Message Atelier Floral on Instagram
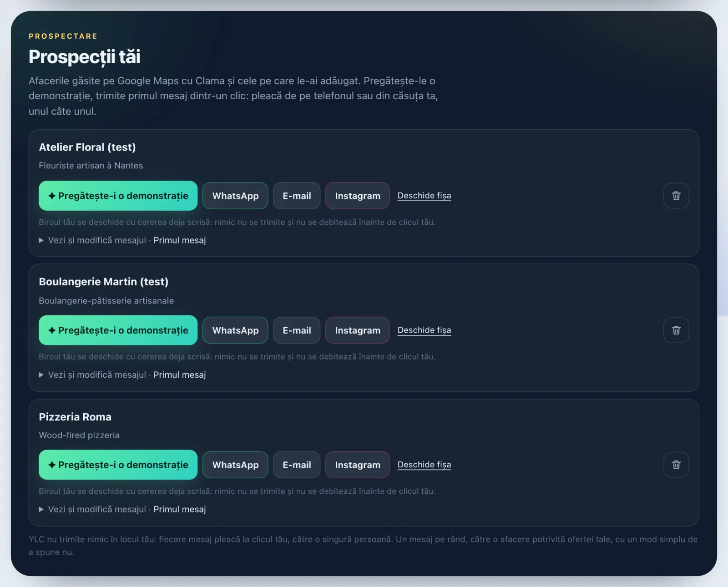Image resolution: width=728 pixels, height=587 pixels. (x=358, y=196)
